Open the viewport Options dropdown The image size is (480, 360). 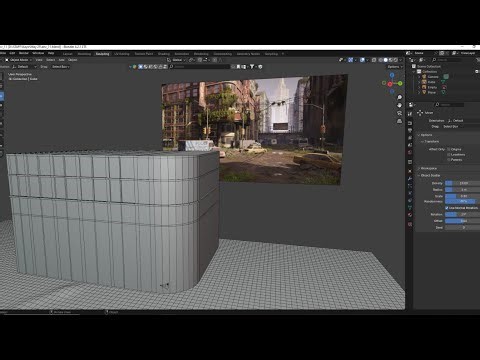point(395,67)
